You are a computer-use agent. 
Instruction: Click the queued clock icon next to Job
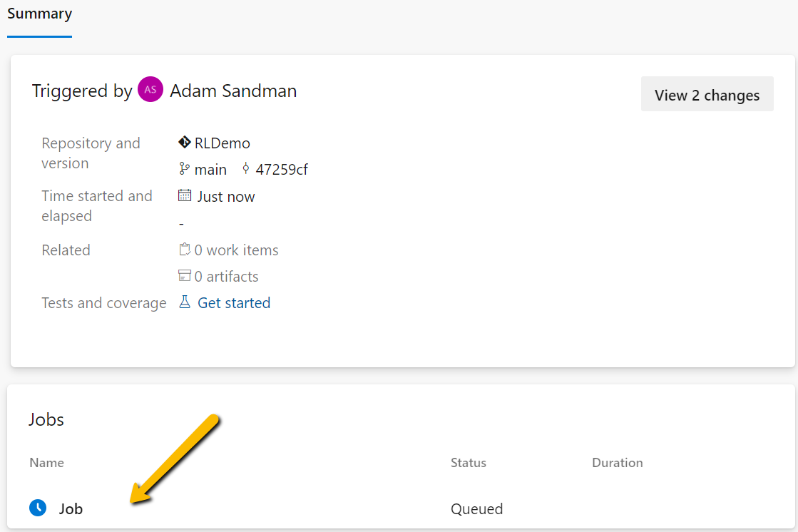point(38,508)
